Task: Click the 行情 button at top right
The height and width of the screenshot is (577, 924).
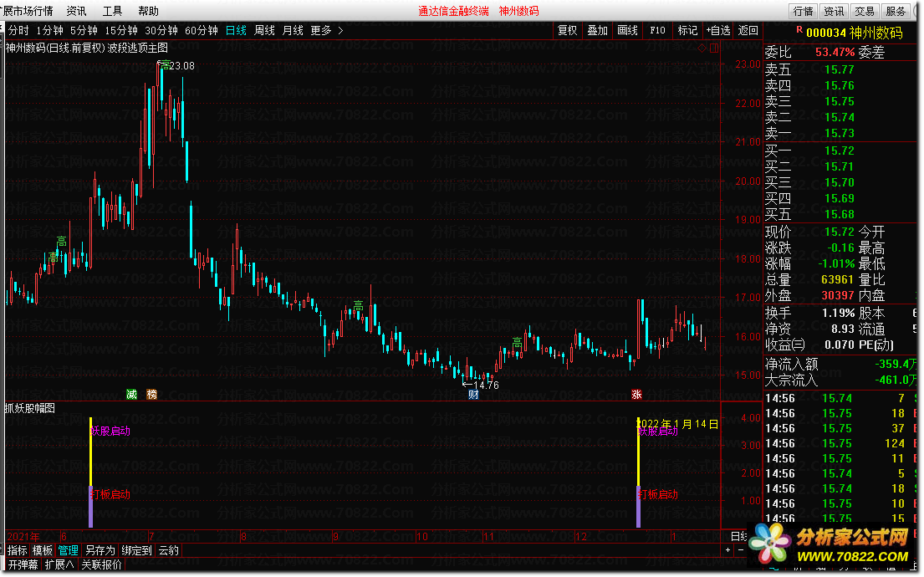Action: click(x=803, y=11)
